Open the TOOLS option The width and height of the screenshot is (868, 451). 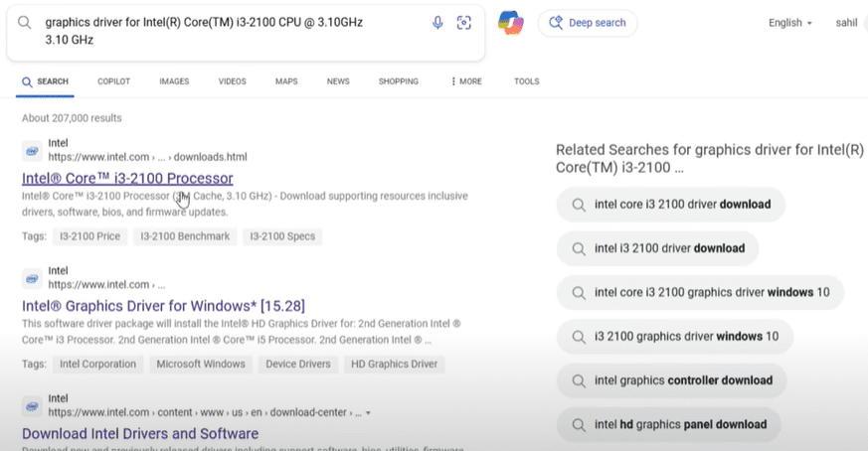(x=526, y=81)
